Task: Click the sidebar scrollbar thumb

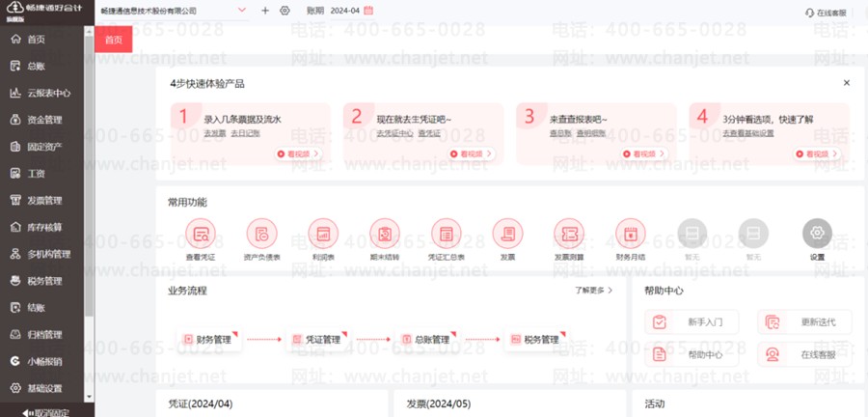Action: (x=89, y=177)
